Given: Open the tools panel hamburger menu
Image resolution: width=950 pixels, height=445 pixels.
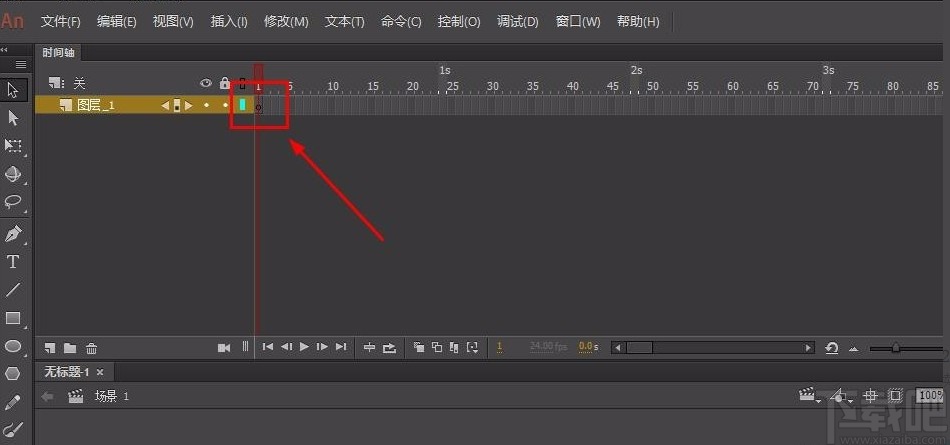Looking at the screenshot, I should (x=21, y=64).
